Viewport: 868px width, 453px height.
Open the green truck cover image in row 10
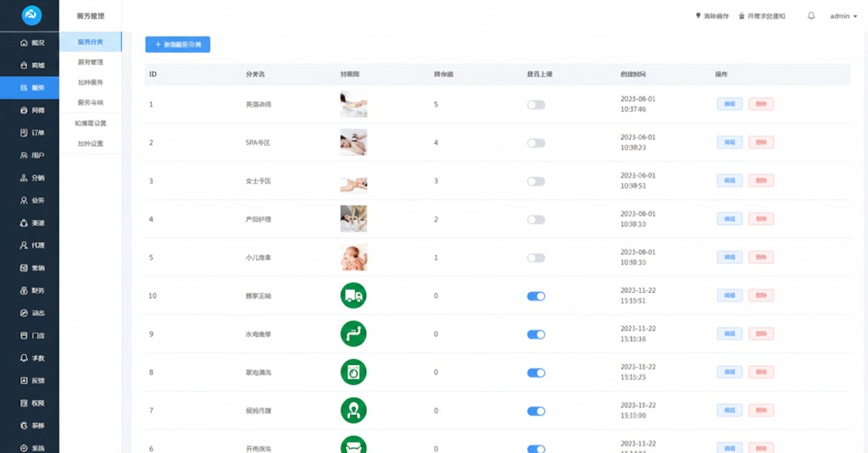pos(353,296)
